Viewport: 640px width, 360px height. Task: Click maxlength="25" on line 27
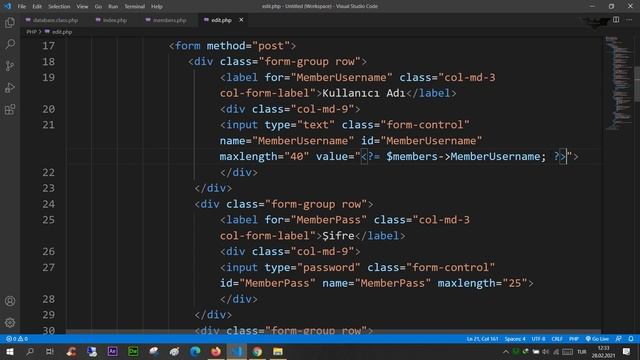coord(482,283)
